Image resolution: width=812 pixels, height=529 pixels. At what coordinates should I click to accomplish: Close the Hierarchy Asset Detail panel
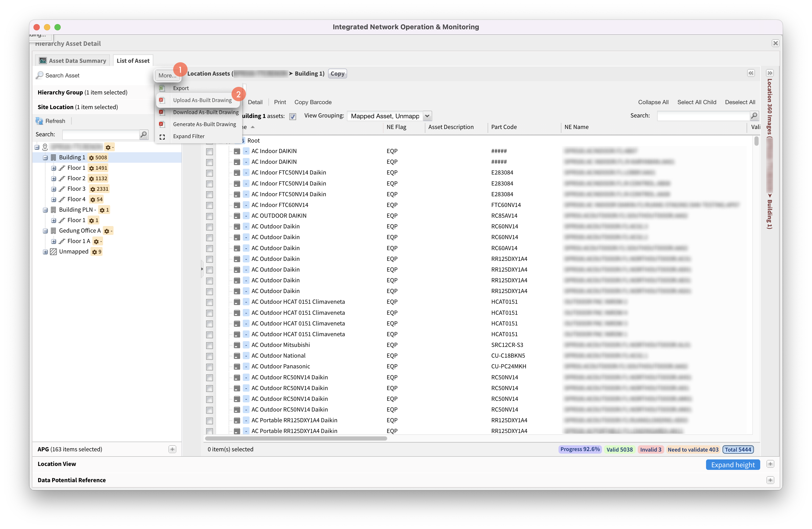[775, 43]
